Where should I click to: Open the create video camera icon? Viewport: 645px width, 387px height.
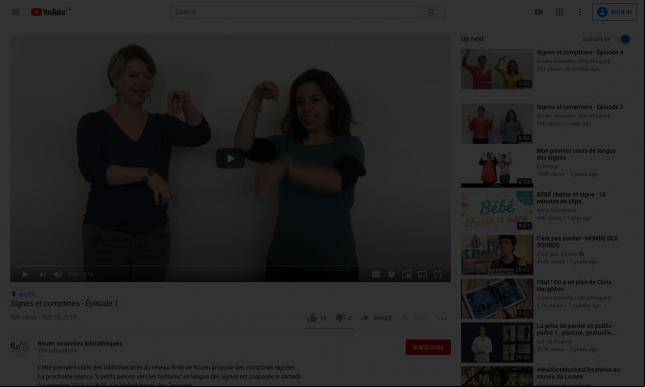pyautogui.click(x=538, y=12)
